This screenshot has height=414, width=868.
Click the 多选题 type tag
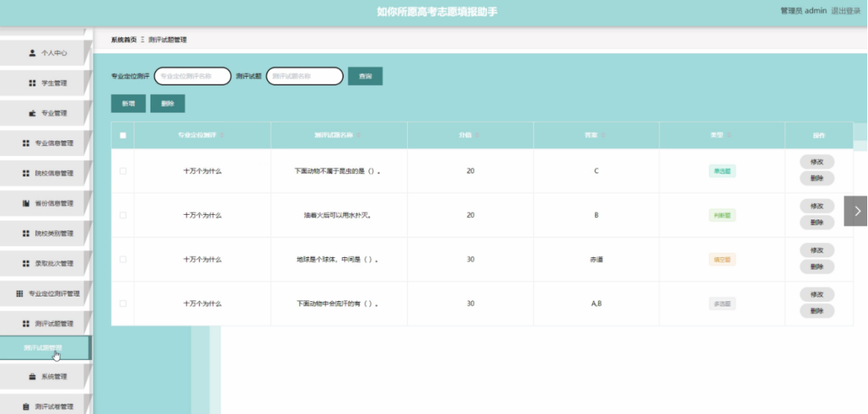pyautogui.click(x=722, y=303)
